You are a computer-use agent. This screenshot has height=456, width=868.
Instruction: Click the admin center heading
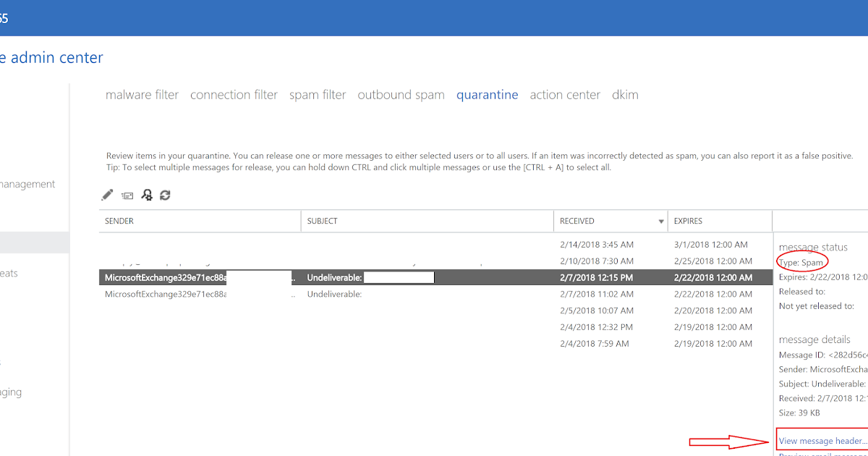pos(51,57)
